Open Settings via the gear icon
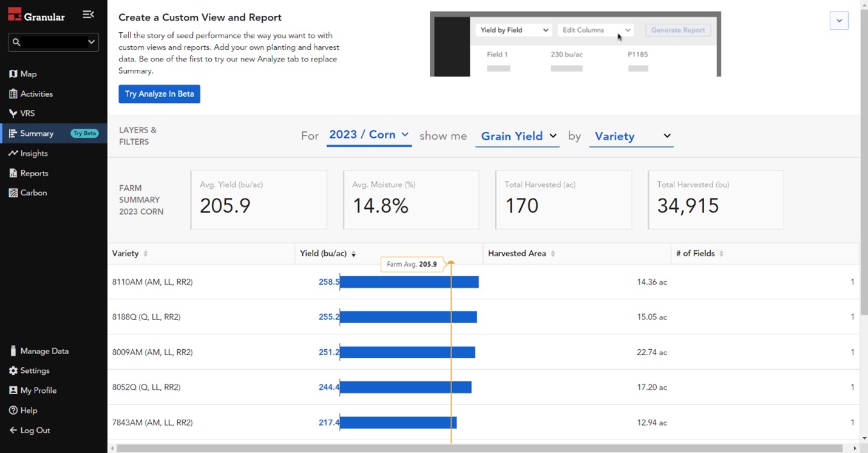The width and height of the screenshot is (868, 453). (x=13, y=370)
